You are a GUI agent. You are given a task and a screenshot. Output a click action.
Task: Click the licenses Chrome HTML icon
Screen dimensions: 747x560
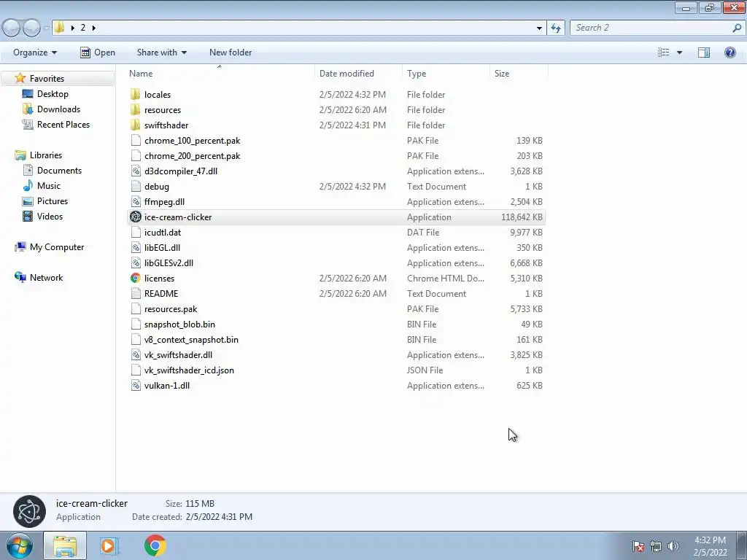(136, 278)
